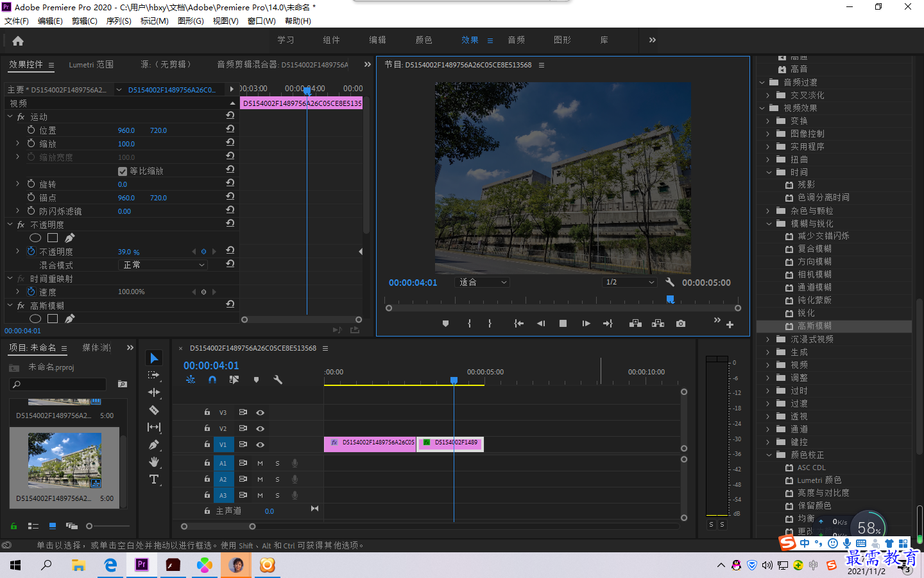Step back one frame

coord(541,324)
